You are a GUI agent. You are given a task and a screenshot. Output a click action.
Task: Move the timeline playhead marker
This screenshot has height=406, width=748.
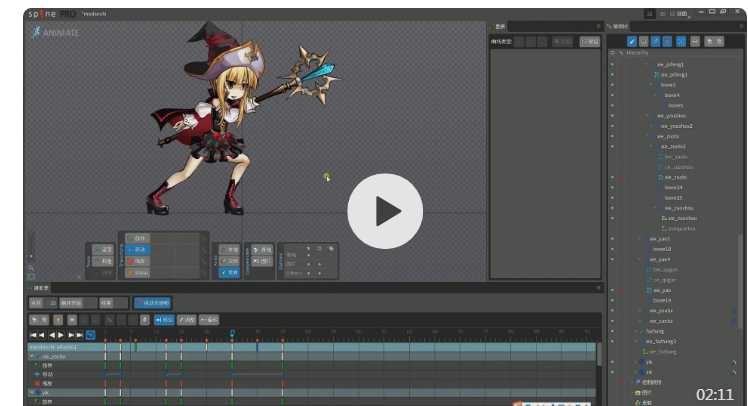point(232,333)
